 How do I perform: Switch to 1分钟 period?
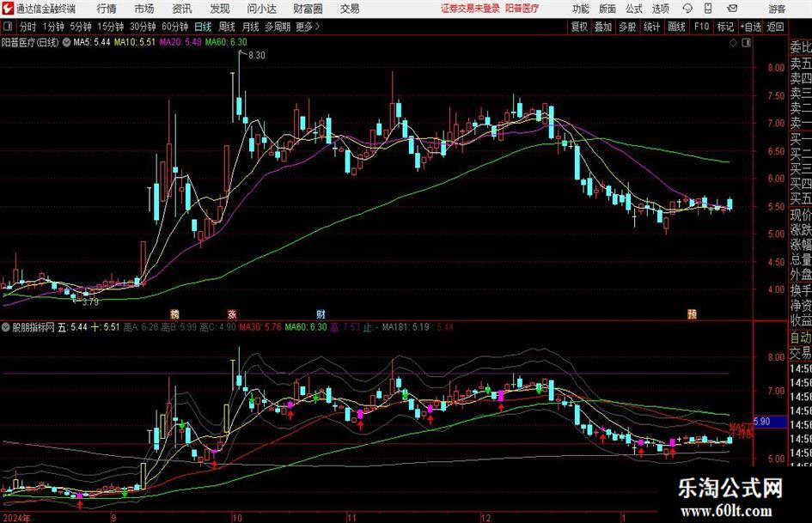click(x=52, y=27)
